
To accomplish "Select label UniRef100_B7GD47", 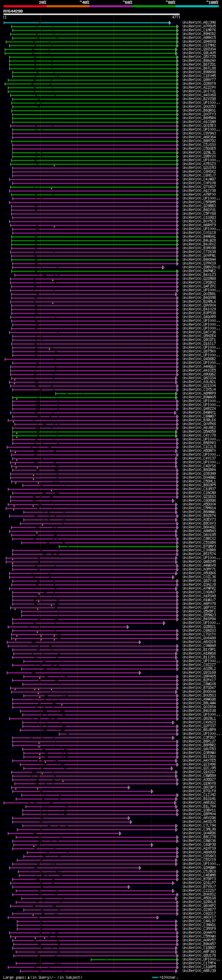I will click(199, 688).
